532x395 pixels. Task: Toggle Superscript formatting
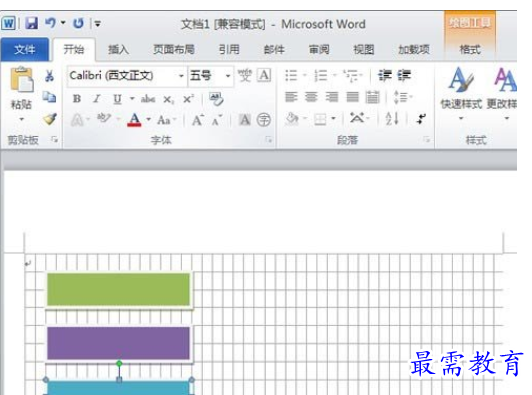[x=188, y=99]
